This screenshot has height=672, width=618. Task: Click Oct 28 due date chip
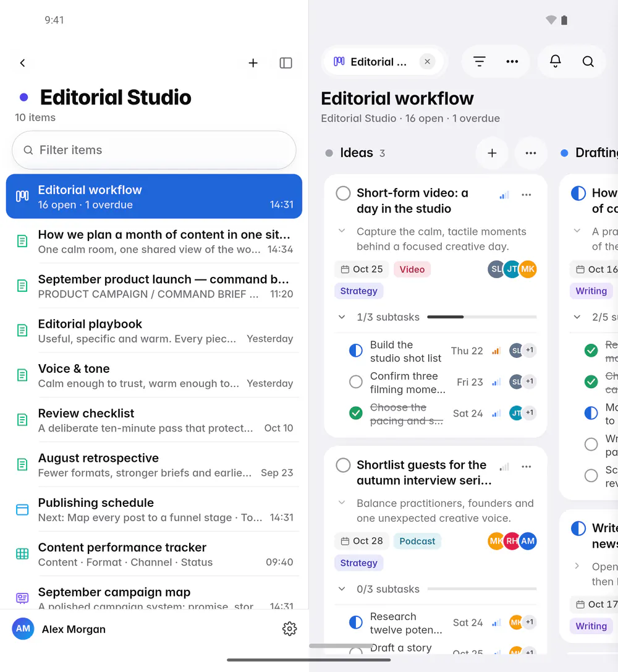click(362, 541)
